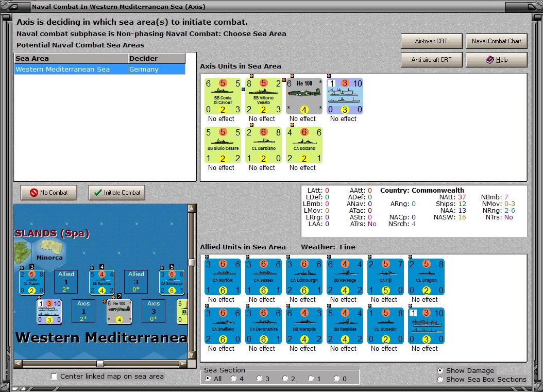Select the Western Mediterranean Sea row
The width and height of the screenshot is (543, 392).
[x=100, y=69]
